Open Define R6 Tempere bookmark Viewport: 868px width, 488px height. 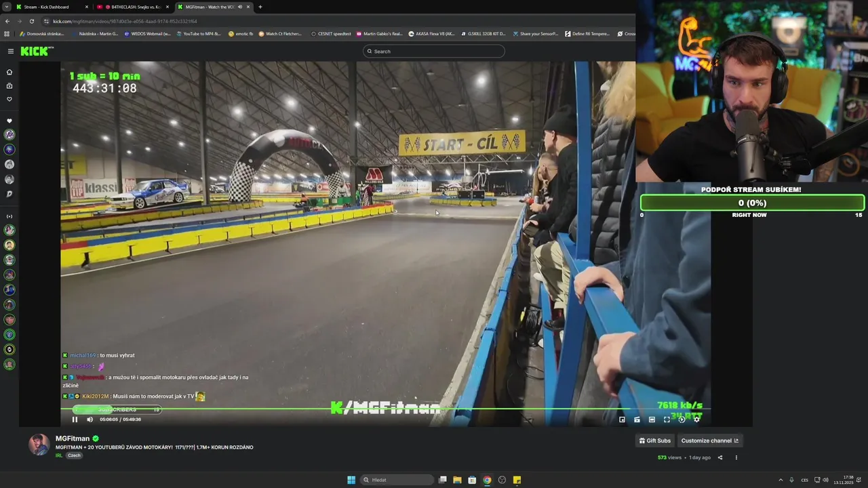587,34
